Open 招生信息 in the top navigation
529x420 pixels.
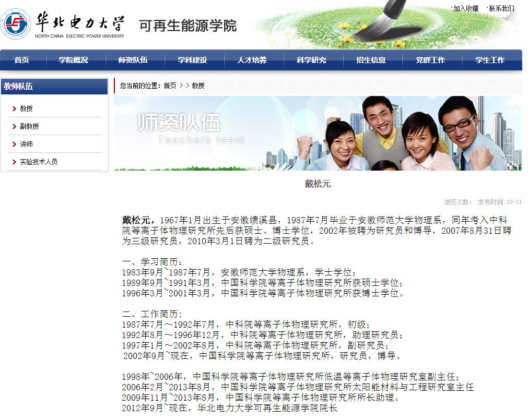tap(371, 60)
